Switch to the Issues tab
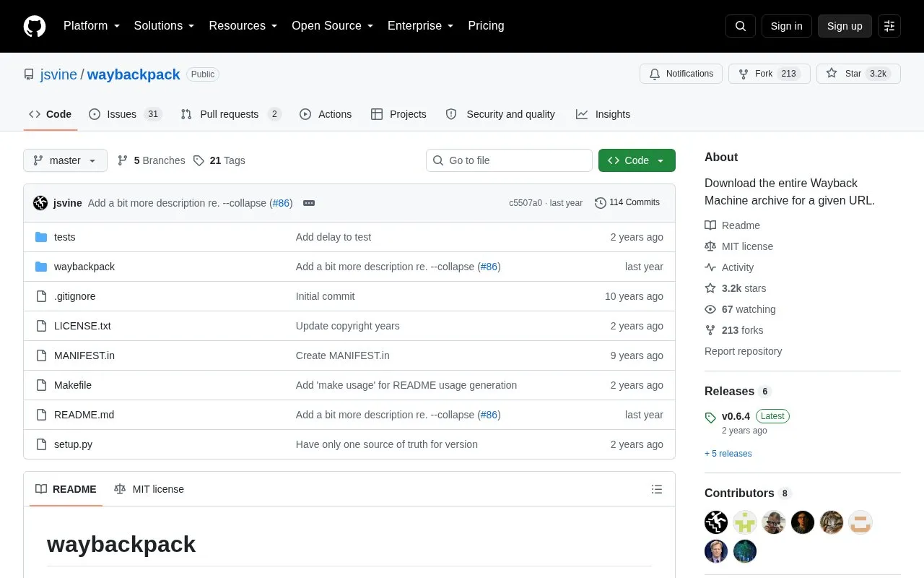Screen dimensions: 924x578 (126, 114)
